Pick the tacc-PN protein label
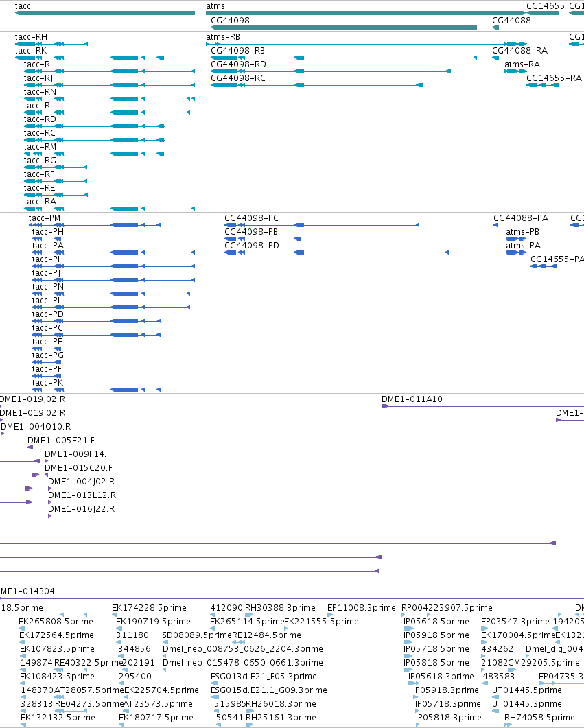The height and width of the screenshot is (728, 584). 48,287
